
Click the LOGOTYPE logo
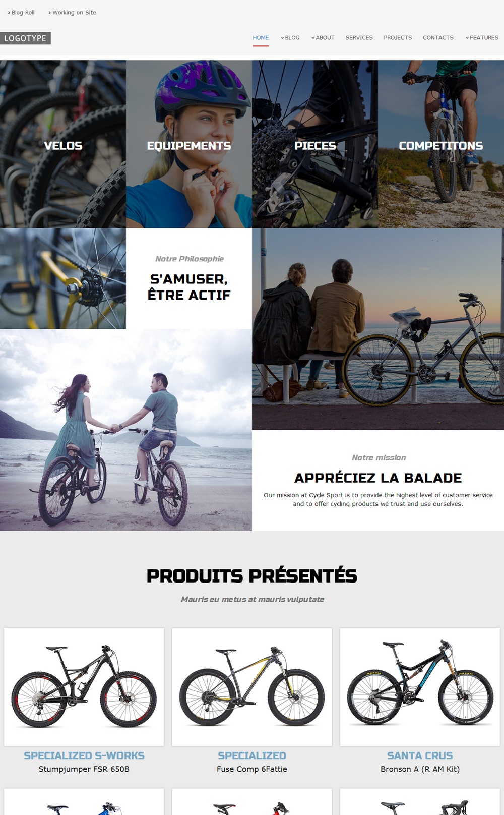click(x=25, y=38)
